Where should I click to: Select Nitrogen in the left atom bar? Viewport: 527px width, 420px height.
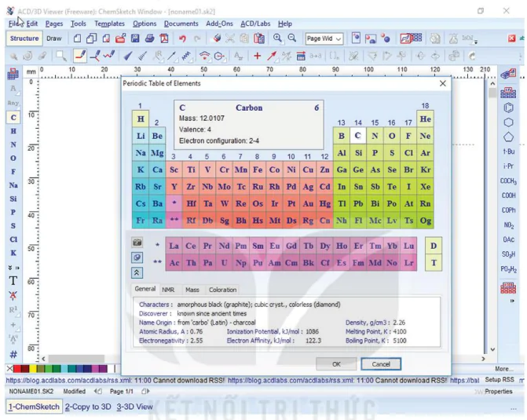pos(13,144)
